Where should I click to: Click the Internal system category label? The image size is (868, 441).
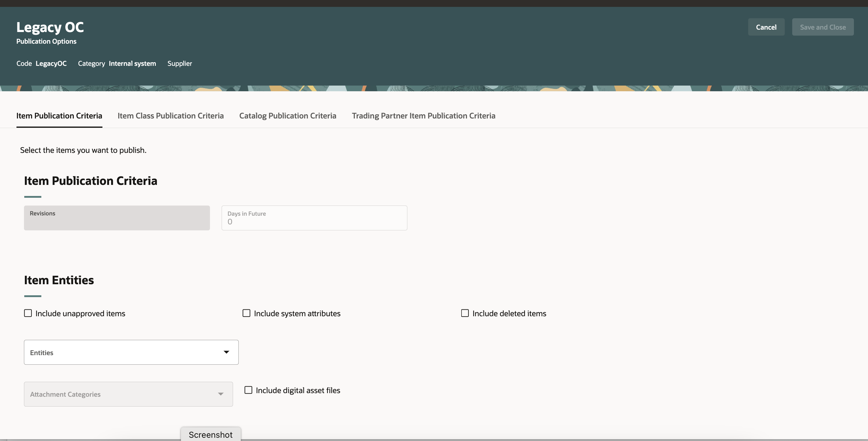coord(132,63)
